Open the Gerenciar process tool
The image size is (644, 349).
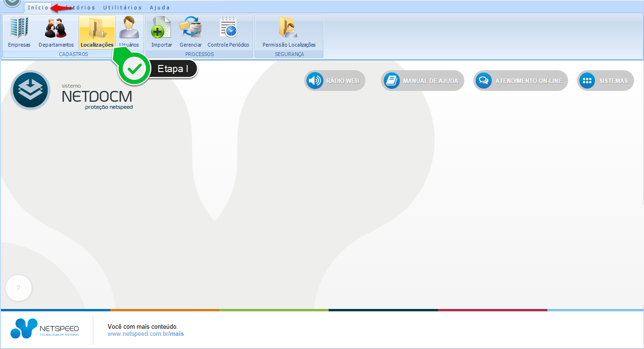pyautogui.click(x=190, y=32)
